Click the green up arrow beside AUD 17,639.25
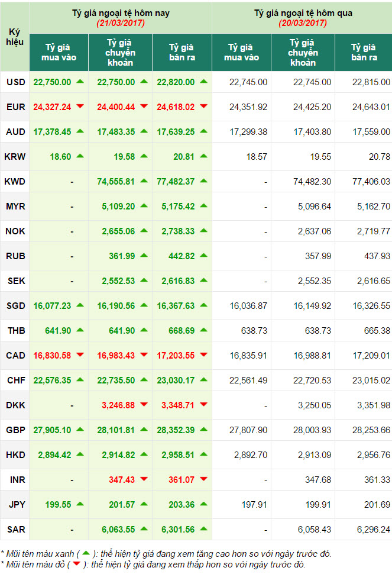Image resolution: width=392 pixels, height=574 pixels. 203,131
